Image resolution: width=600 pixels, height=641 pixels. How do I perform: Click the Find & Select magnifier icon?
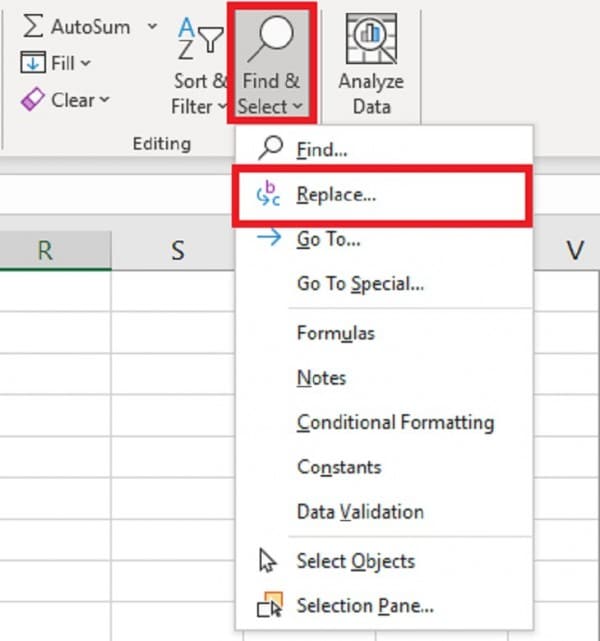point(271,39)
